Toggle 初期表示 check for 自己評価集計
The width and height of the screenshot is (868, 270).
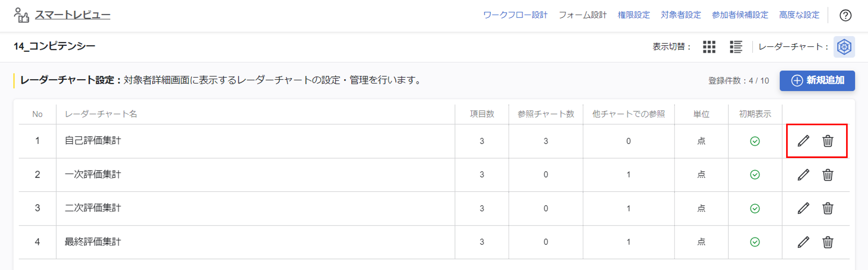pos(755,141)
